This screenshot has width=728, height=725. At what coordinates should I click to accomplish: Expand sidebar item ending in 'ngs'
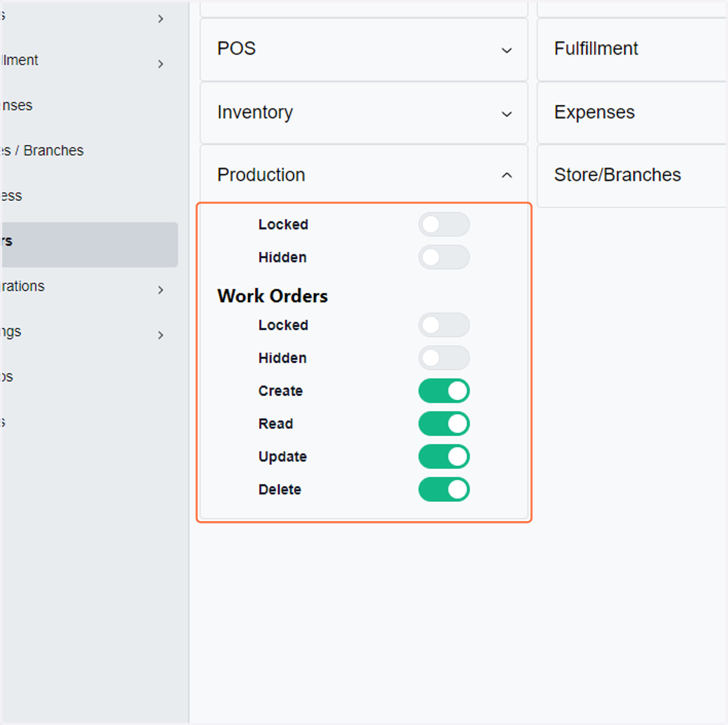coord(160,335)
